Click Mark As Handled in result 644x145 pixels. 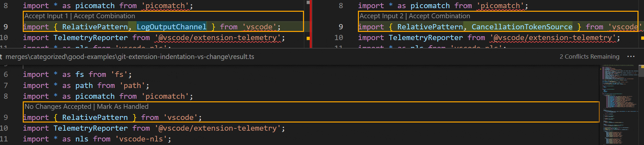[x=123, y=107]
